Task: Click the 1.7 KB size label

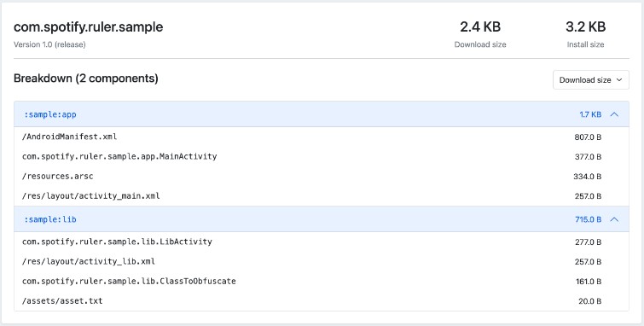Action: click(x=590, y=114)
